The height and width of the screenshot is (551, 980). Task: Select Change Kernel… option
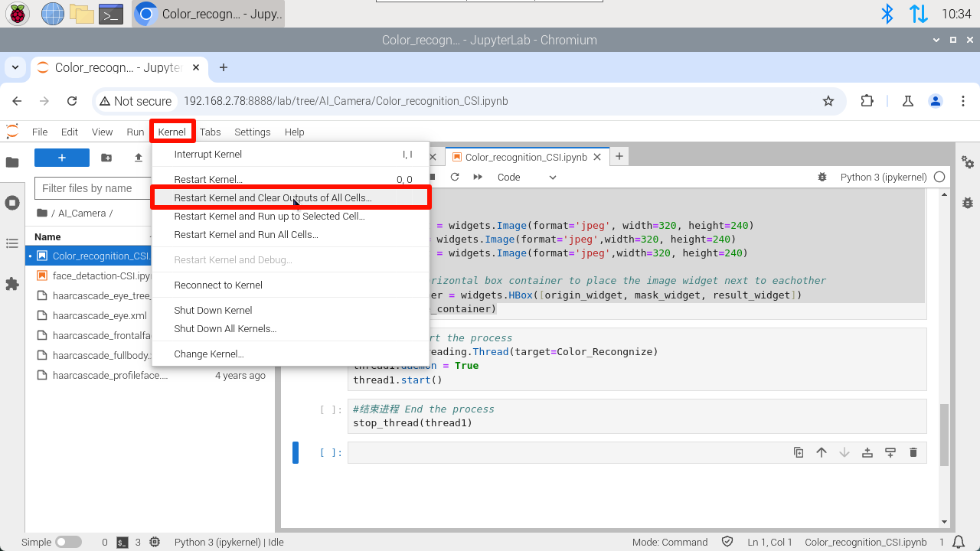pyautogui.click(x=290, y=354)
